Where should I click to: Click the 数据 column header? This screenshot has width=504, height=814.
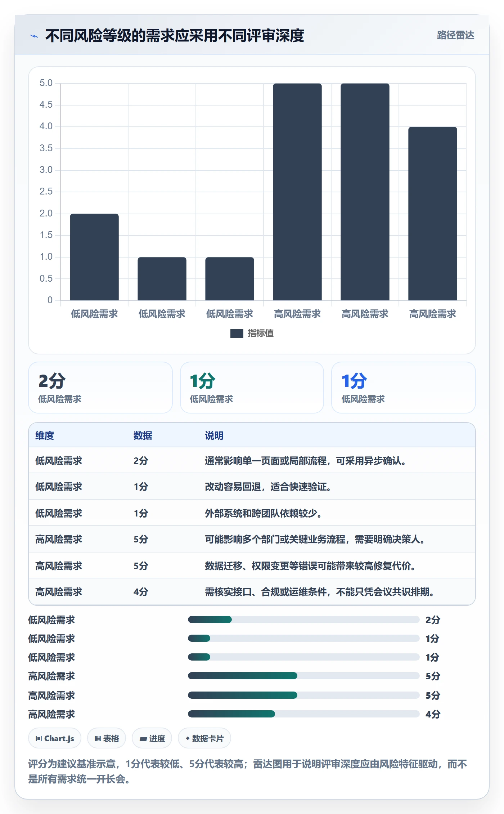click(x=143, y=435)
